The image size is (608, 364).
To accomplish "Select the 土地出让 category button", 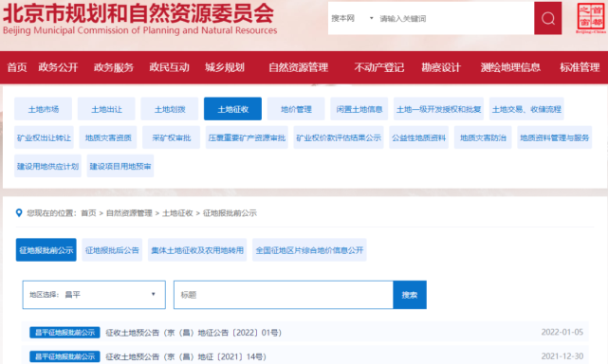I will pos(106,109).
